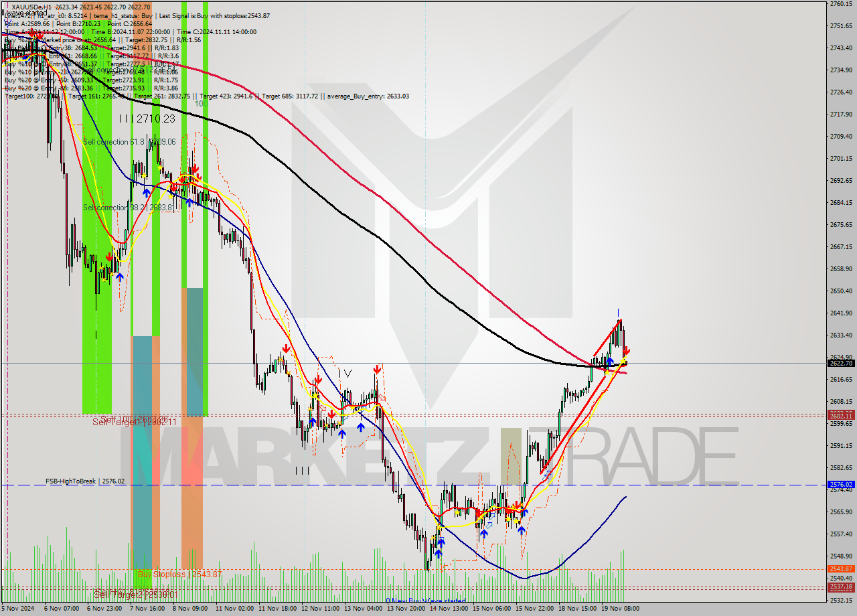Click the 2641.90 price axis label

click(x=841, y=313)
